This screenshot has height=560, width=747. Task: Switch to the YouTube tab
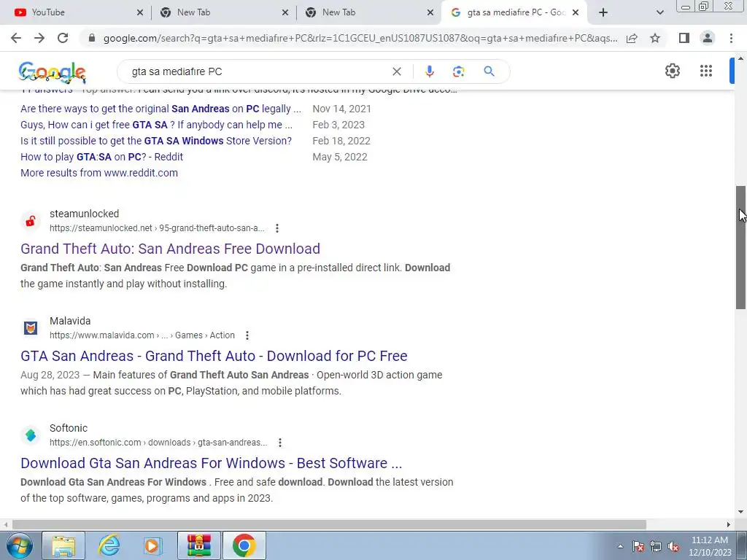point(76,12)
